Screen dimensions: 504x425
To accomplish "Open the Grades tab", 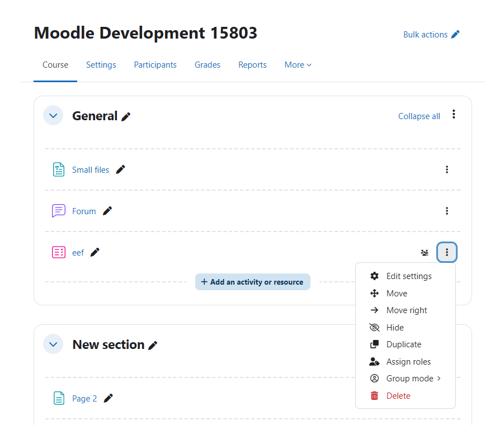I will [208, 65].
